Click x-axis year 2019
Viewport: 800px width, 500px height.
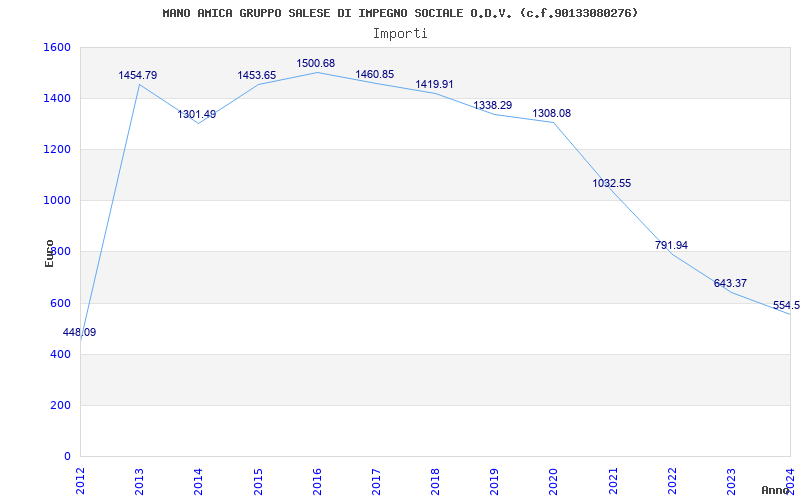coord(495,481)
